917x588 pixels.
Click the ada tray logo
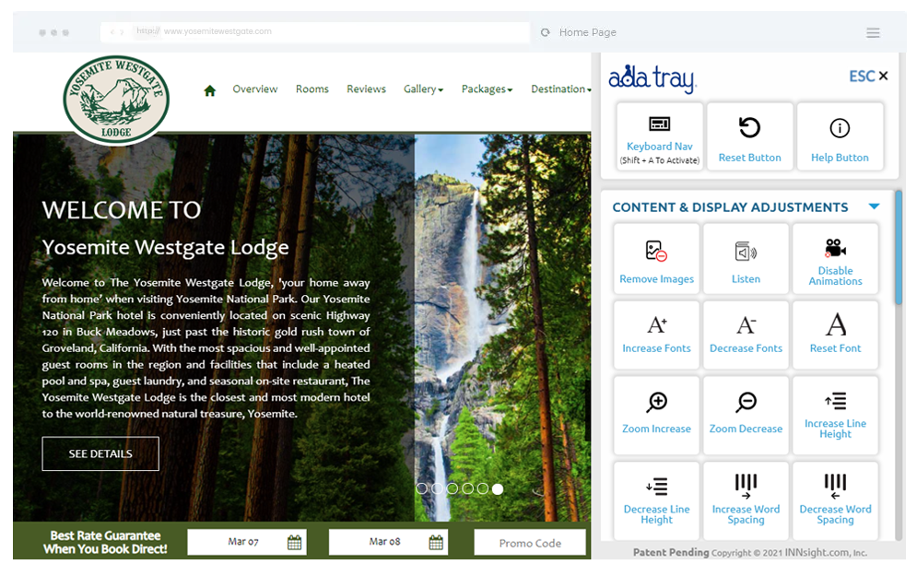pos(652,78)
